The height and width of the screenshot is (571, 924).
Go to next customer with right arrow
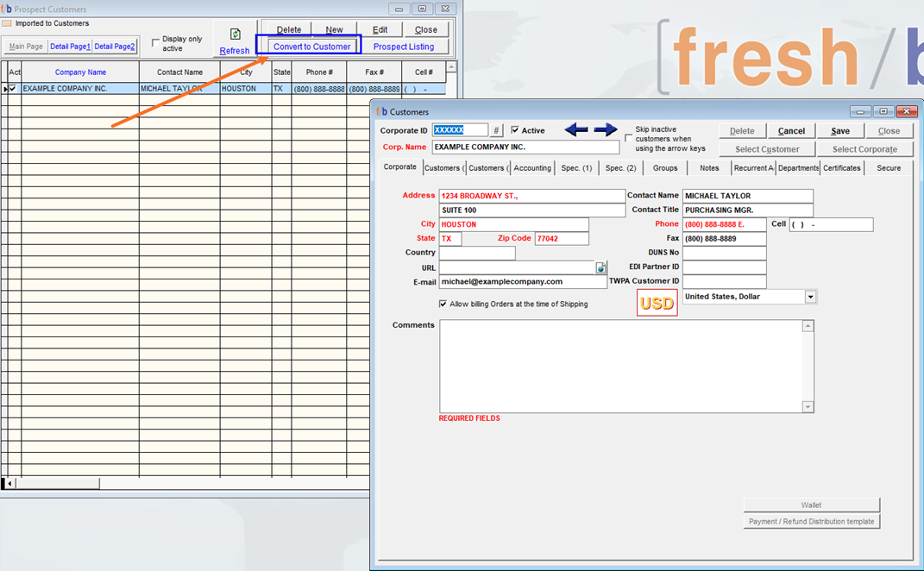pos(606,130)
